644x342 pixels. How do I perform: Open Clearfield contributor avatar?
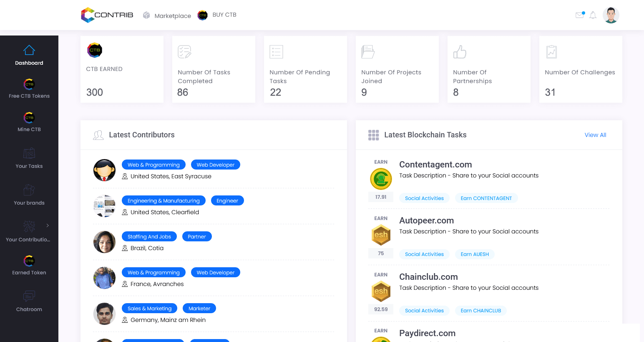click(x=104, y=206)
